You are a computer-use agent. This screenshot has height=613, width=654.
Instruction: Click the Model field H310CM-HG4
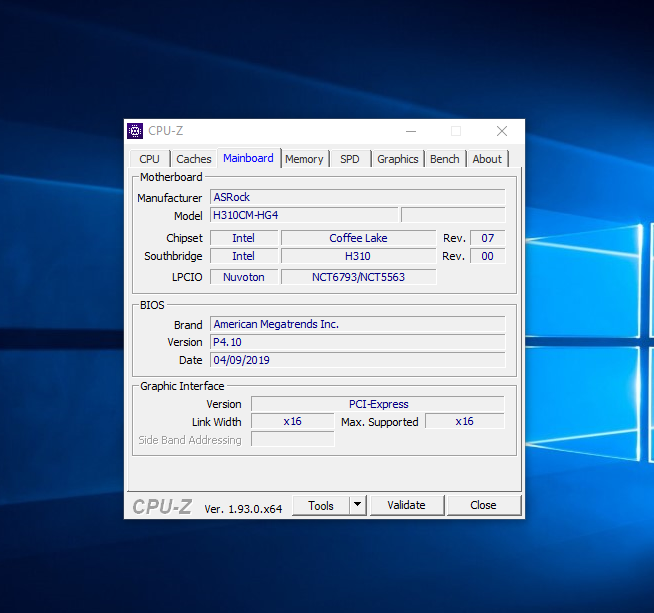(x=304, y=215)
